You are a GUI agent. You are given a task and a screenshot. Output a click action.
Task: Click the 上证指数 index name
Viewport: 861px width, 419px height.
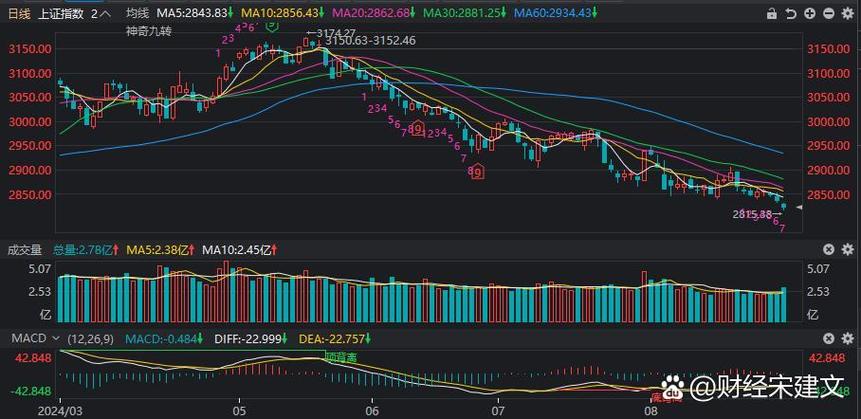pos(60,14)
